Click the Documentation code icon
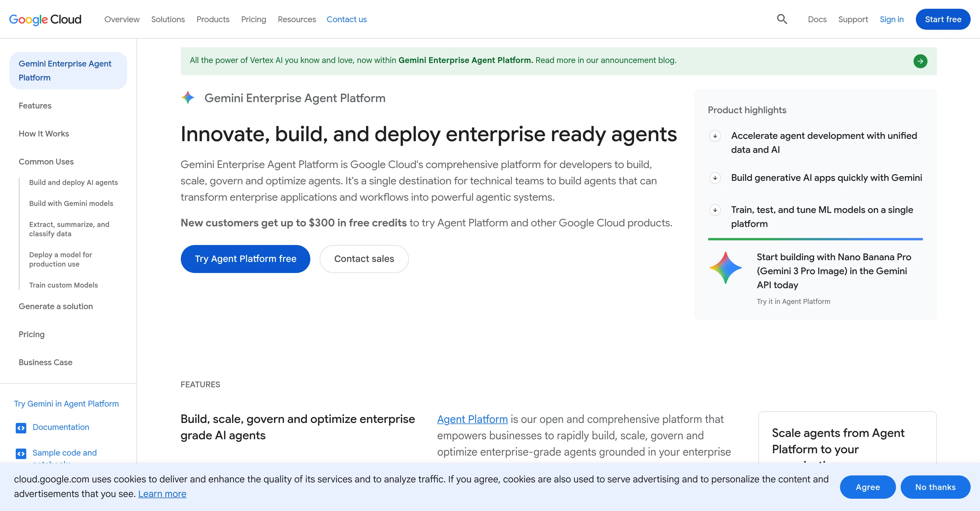The height and width of the screenshot is (511, 980). coord(21,428)
